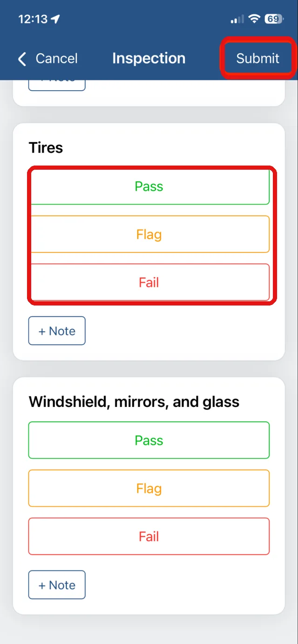Mark Tires as Flag
Screen dimensions: 298x644
pos(149,234)
